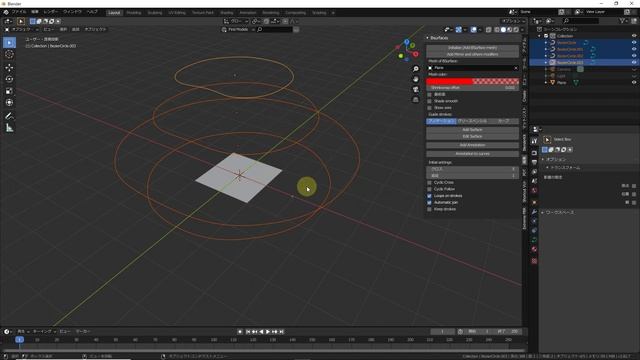Adjust the Shrinkwrap offset slider

(473, 88)
